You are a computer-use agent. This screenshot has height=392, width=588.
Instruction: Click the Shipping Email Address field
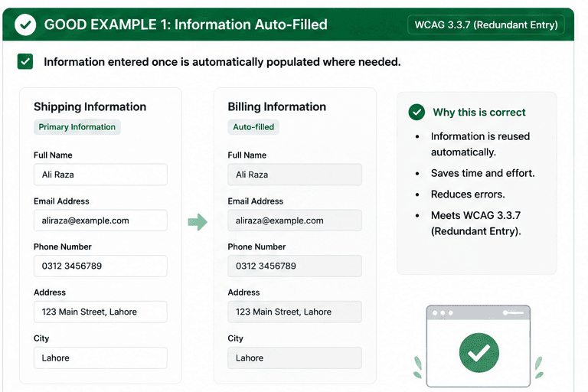pyautogui.click(x=100, y=220)
